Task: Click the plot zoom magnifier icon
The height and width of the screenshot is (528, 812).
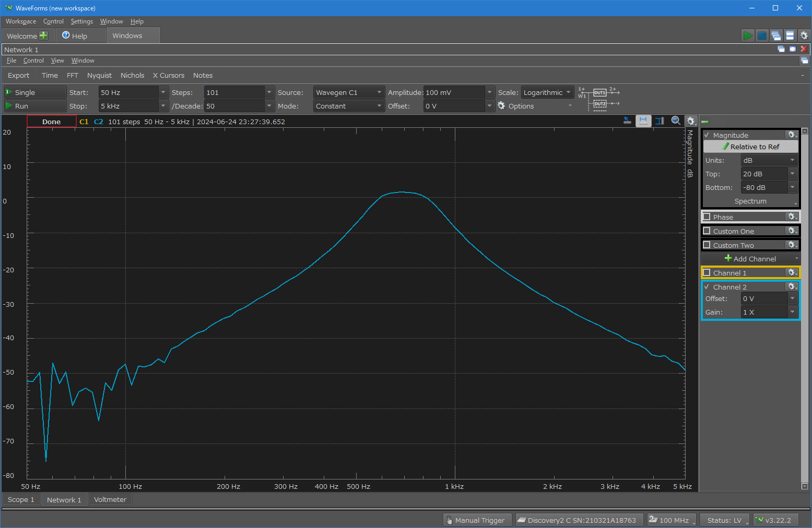Action: [x=676, y=121]
